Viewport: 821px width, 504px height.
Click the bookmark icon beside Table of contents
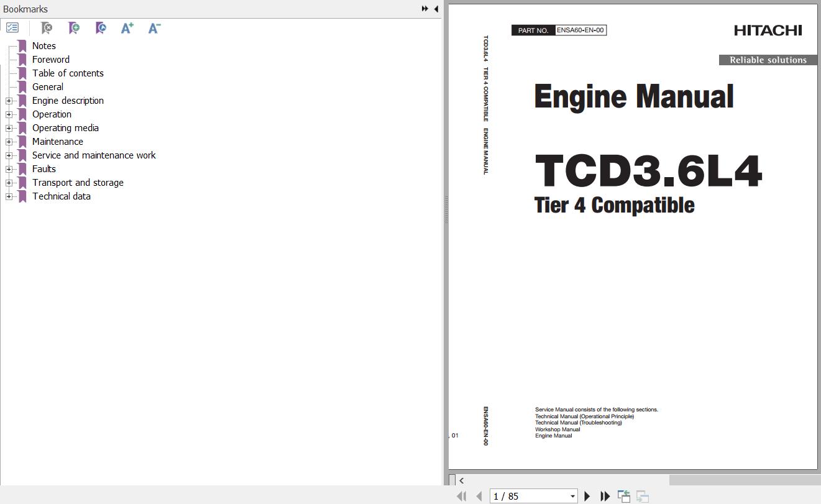[22, 73]
